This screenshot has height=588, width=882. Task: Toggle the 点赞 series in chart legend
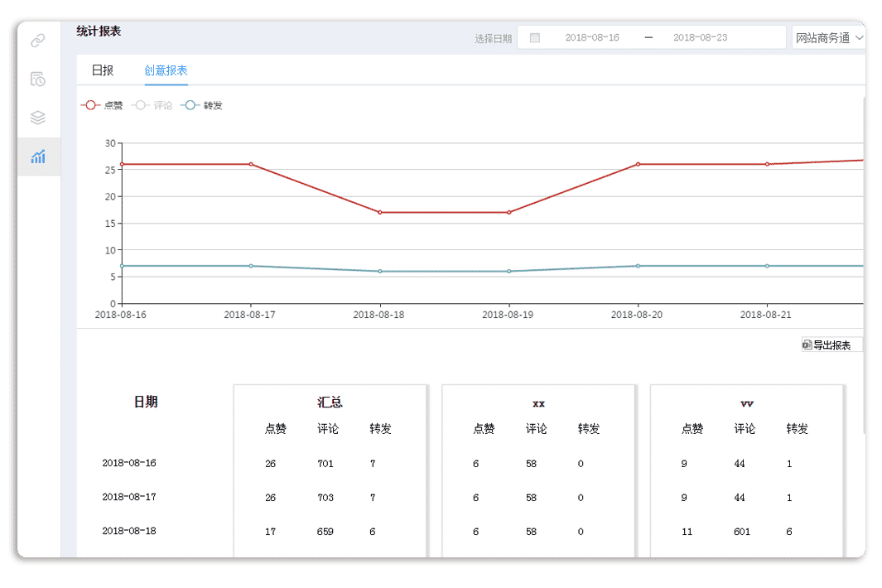point(102,105)
